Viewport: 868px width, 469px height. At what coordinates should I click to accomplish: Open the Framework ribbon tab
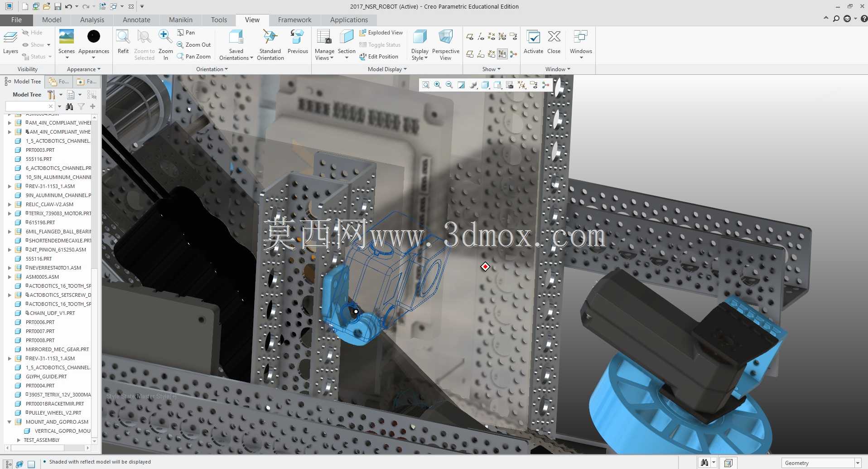coord(294,20)
